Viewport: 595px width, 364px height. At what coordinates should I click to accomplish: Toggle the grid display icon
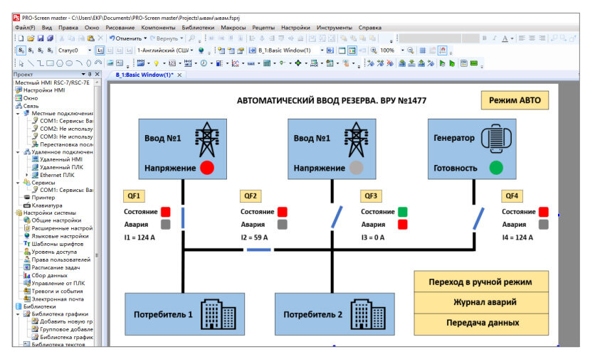pos(422,50)
